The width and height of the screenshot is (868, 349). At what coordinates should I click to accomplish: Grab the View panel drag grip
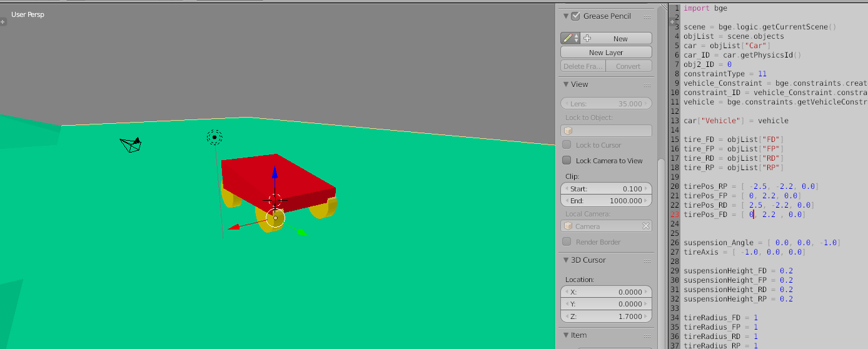647,84
